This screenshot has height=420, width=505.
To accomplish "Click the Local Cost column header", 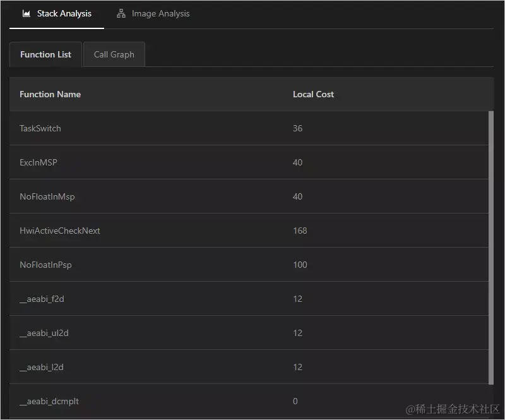I will coord(313,95).
